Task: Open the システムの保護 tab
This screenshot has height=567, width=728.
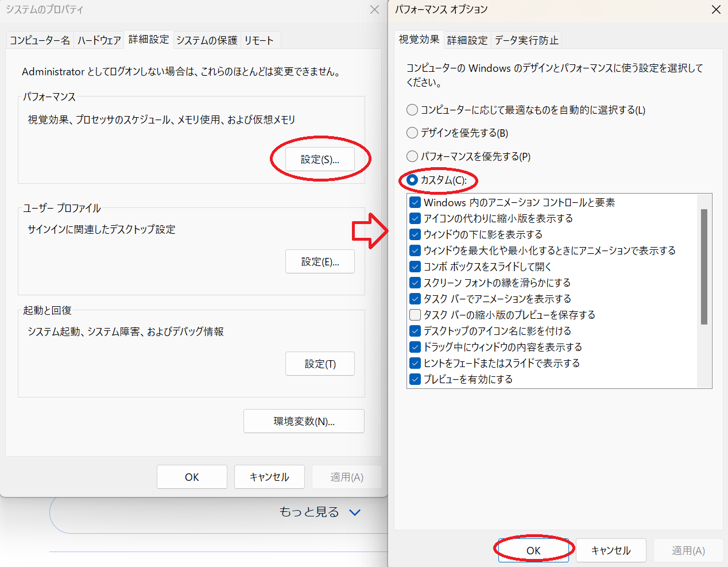Action: (x=207, y=40)
